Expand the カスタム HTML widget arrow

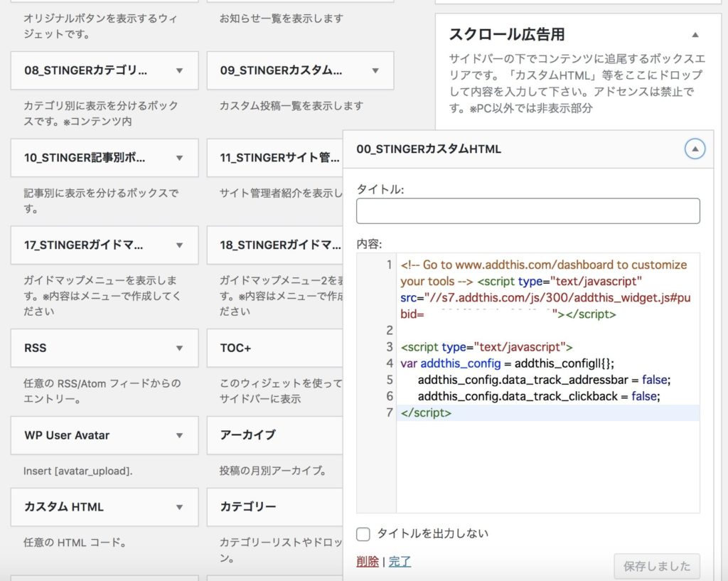[x=179, y=507]
